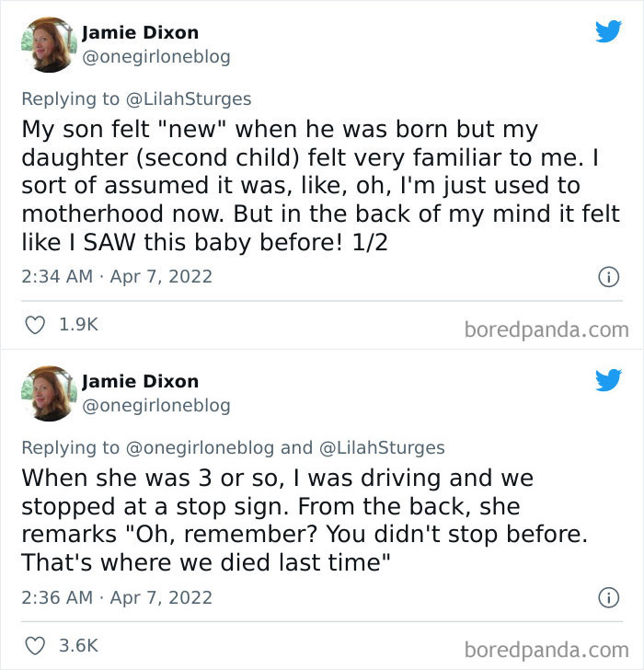Screen dimensions: 644x670
Task: Open @onegirloneblog handle in second tweet header
Action: (155, 405)
